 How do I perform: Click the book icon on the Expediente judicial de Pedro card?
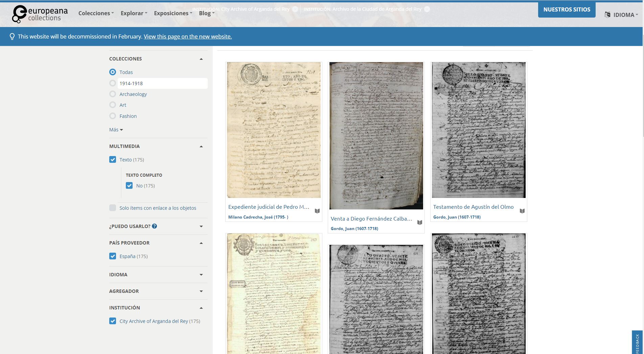(317, 211)
